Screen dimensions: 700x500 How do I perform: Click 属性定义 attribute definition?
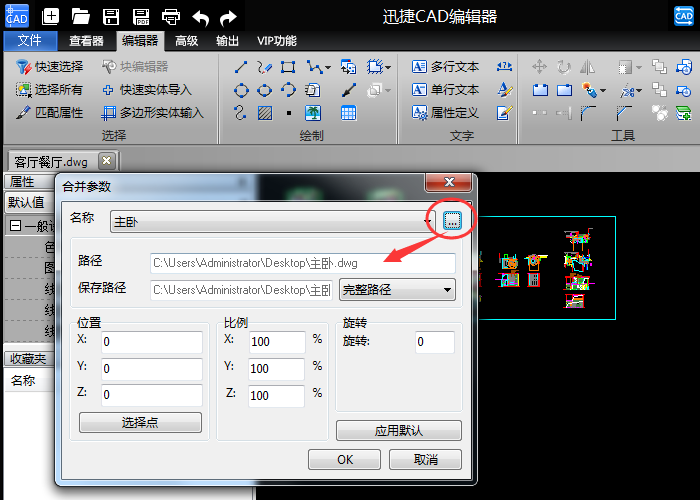pos(446,113)
